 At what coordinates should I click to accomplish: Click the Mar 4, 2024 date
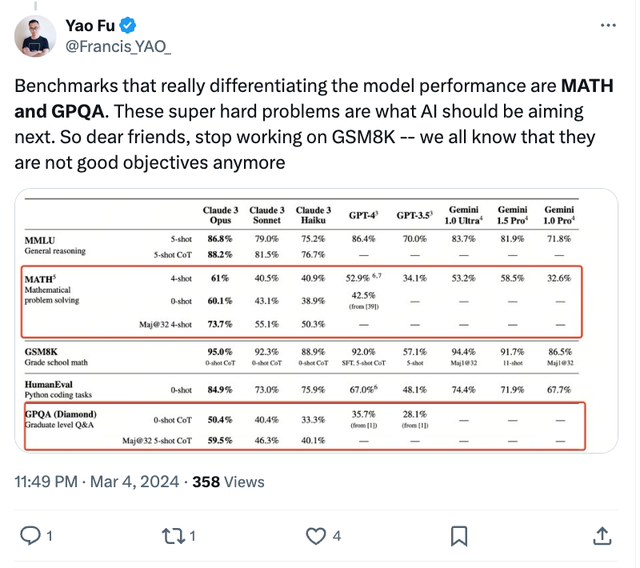134,482
